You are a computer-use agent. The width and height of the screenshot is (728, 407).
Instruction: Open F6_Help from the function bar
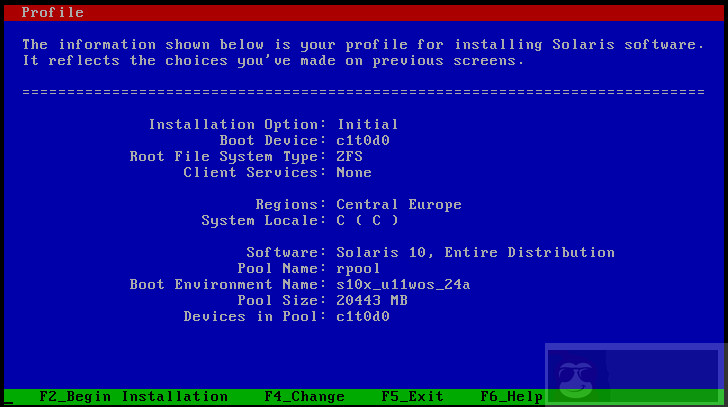(x=512, y=397)
